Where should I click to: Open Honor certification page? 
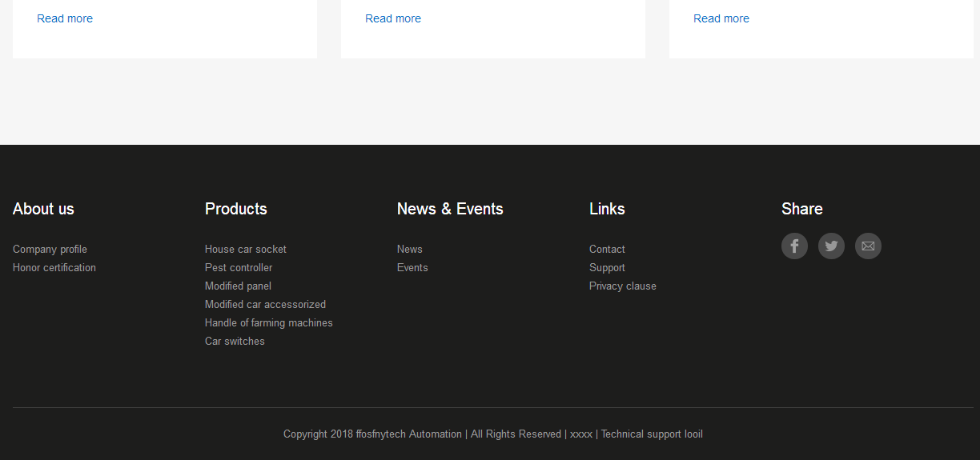[54, 268]
